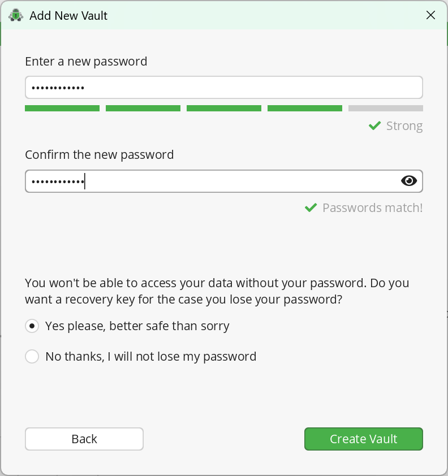Focus the new password input field
This screenshot has width=448, height=476.
click(223, 87)
